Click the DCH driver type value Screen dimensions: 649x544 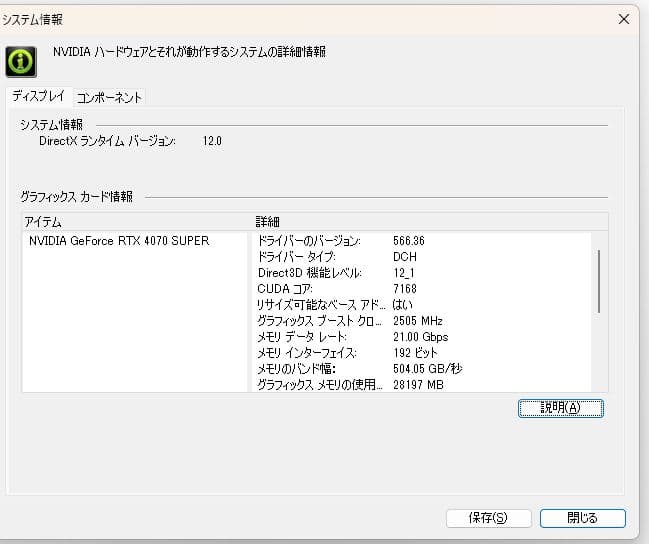pos(405,257)
